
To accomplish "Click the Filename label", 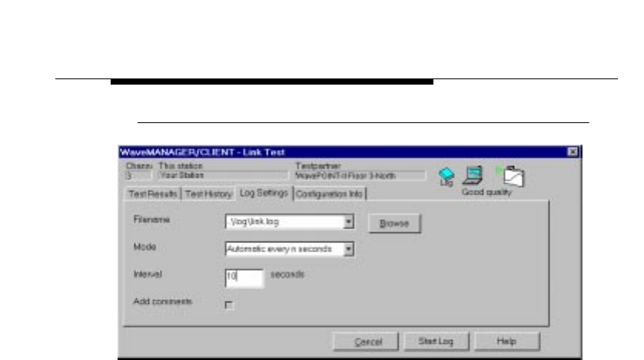I will tap(151, 219).
